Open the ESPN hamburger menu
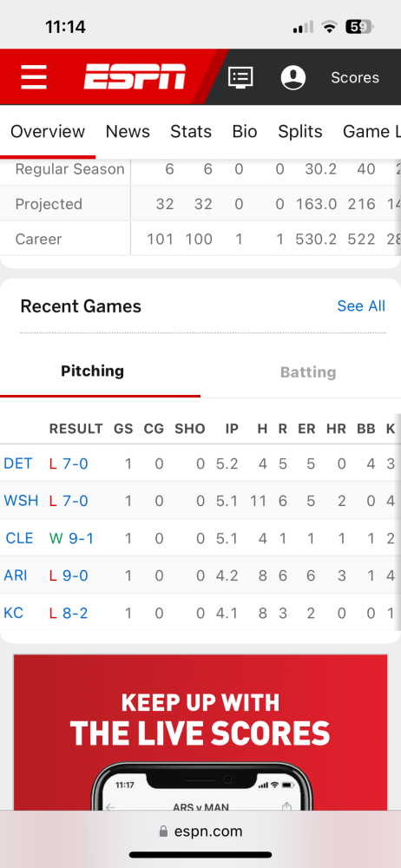Viewport: 401px width, 868px height. click(34, 77)
